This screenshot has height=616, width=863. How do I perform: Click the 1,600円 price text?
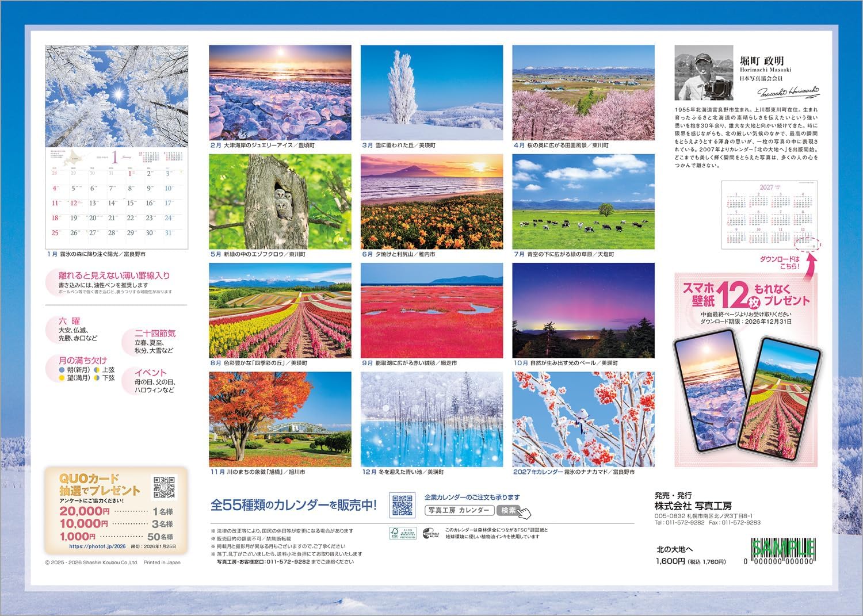click(670, 561)
